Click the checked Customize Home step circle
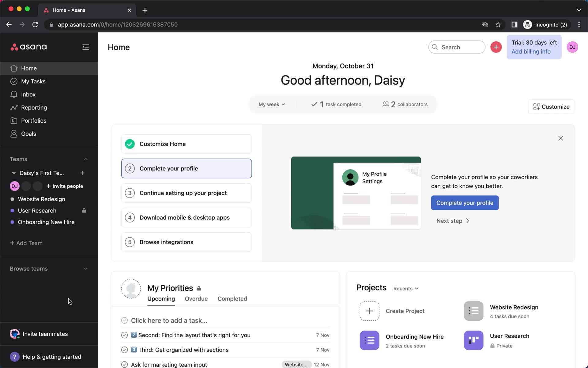The image size is (588, 368). pyautogui.click(x=130, y=144)
